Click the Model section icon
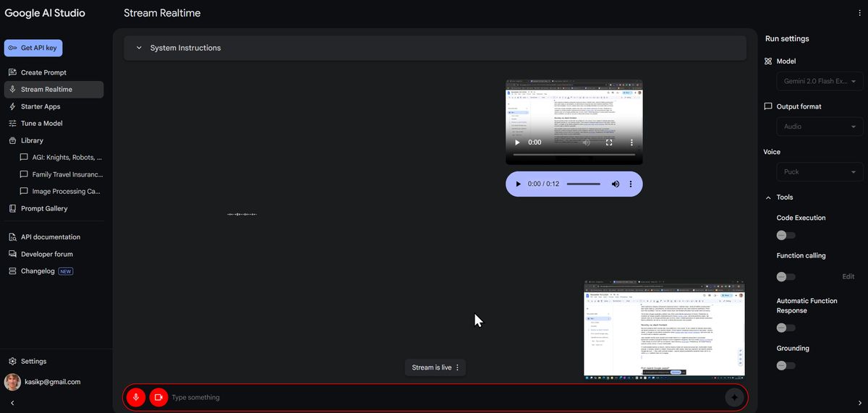This screenshot has width=868, height=413. (x=768, y=61)
